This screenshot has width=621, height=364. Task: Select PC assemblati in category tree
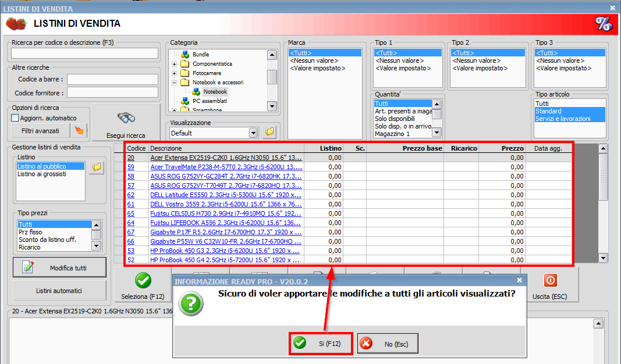click(x=210, y=101)
